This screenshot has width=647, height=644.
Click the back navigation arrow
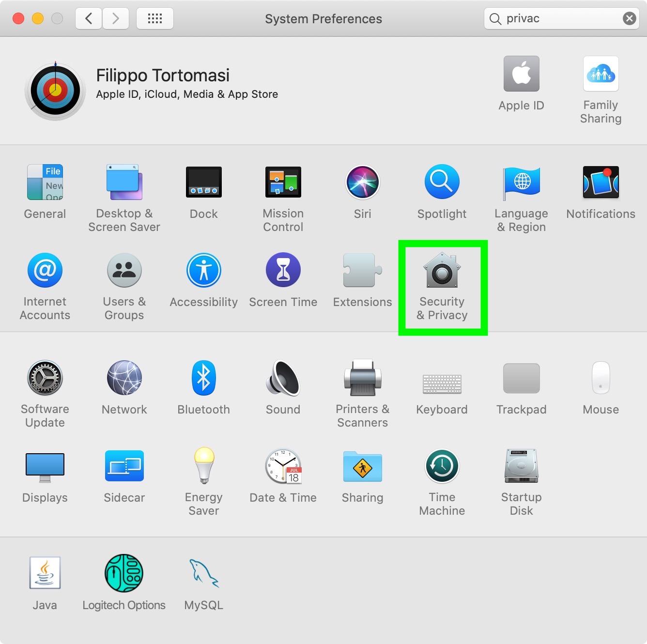[89, 18]
